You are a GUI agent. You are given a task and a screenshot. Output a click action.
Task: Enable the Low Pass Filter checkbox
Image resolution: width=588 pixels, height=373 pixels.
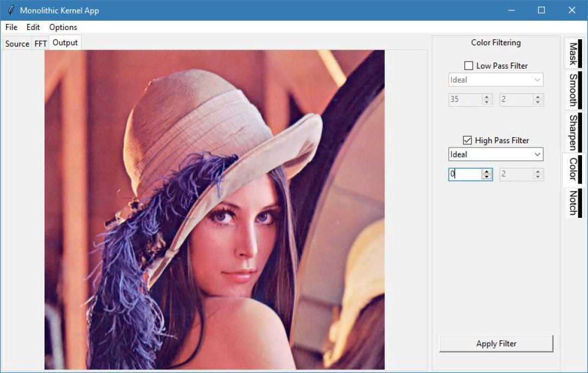tap(469, 66)
